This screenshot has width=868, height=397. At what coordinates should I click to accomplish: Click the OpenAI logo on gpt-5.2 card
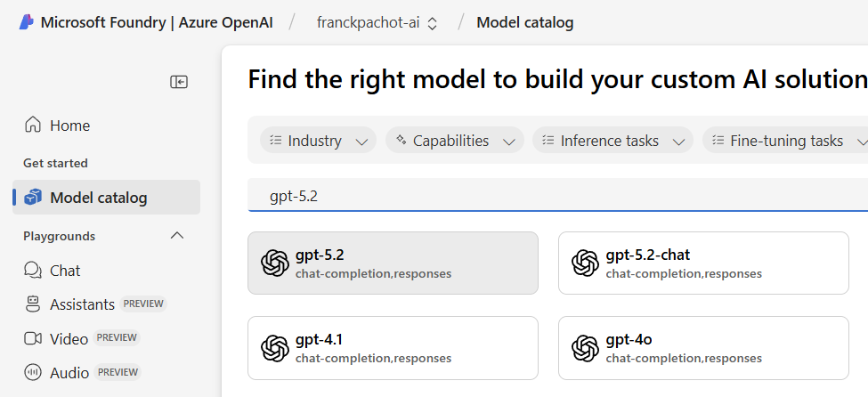coord(275,263)
